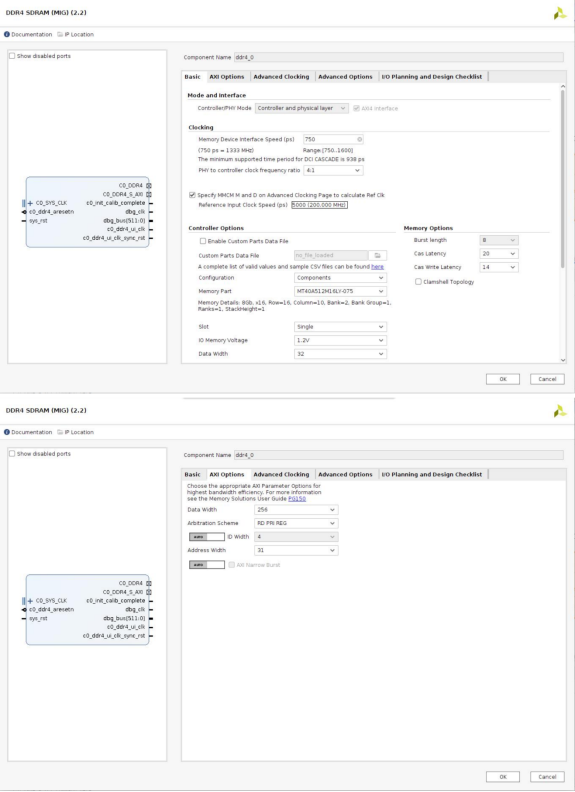Open Memory Part dropdown
This screenshot has width=575, height=792.
point(341,291)
